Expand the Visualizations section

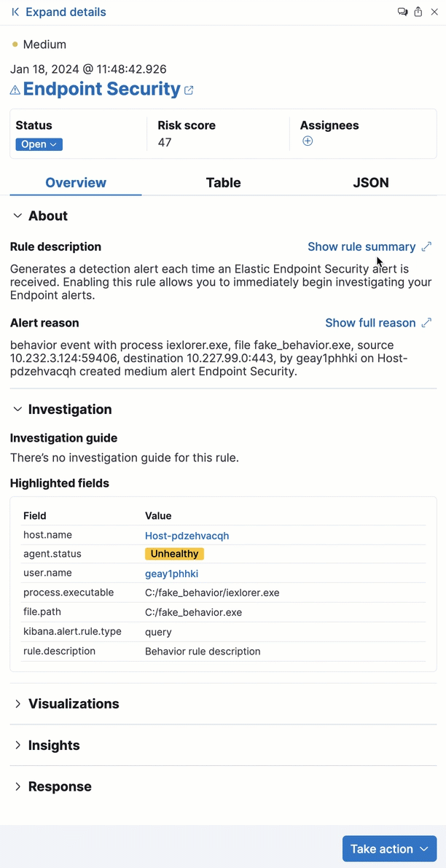tap(17, 704)
